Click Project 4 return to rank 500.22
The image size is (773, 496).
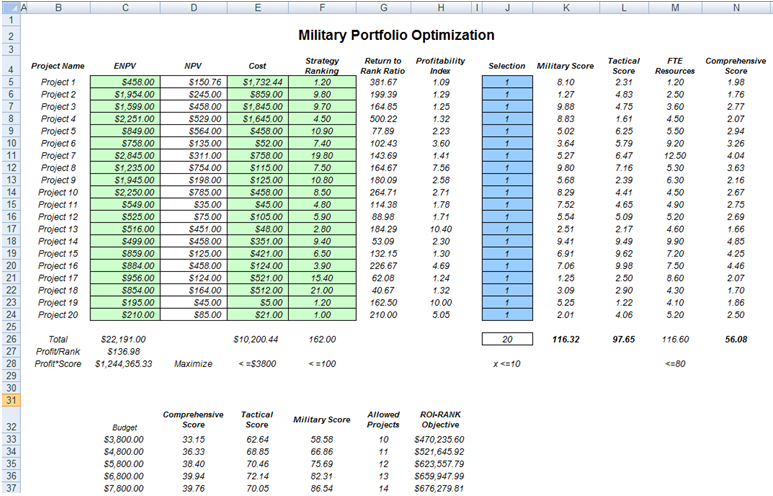(384, 119)
